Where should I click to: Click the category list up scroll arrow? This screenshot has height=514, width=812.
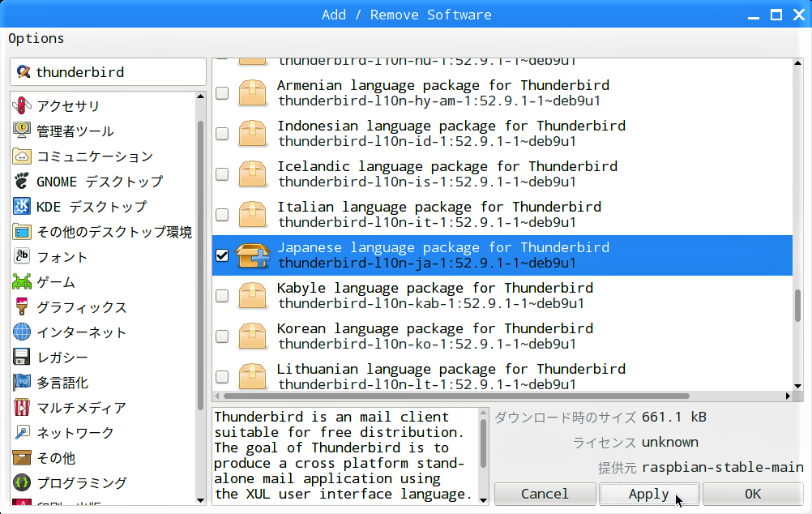click(200, 96)
